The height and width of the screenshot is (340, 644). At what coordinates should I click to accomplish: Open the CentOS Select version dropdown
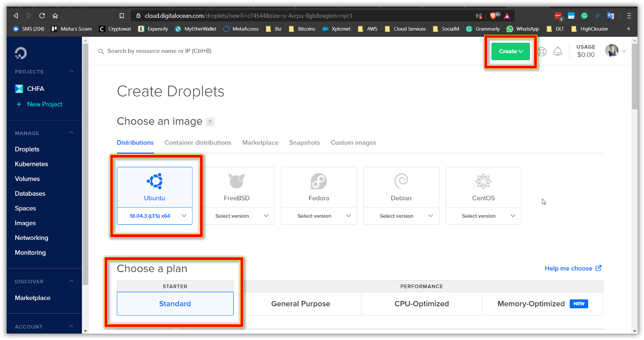click(483, 216)
